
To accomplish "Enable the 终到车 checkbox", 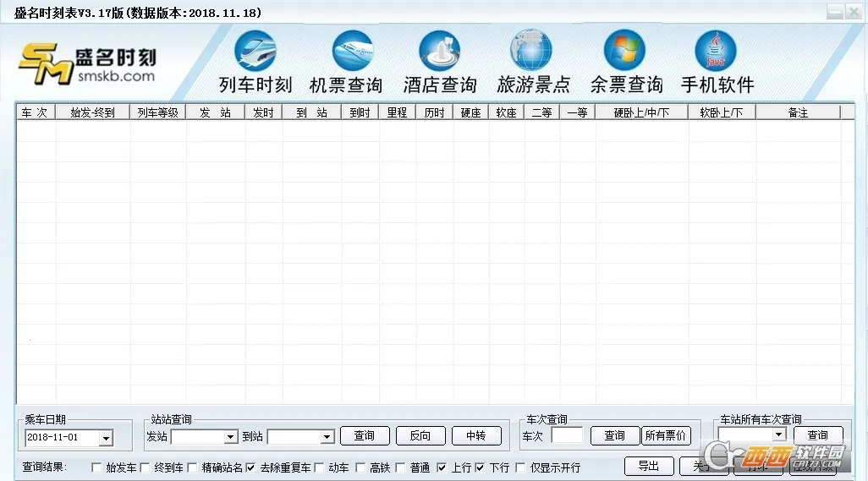I will 145,467.
